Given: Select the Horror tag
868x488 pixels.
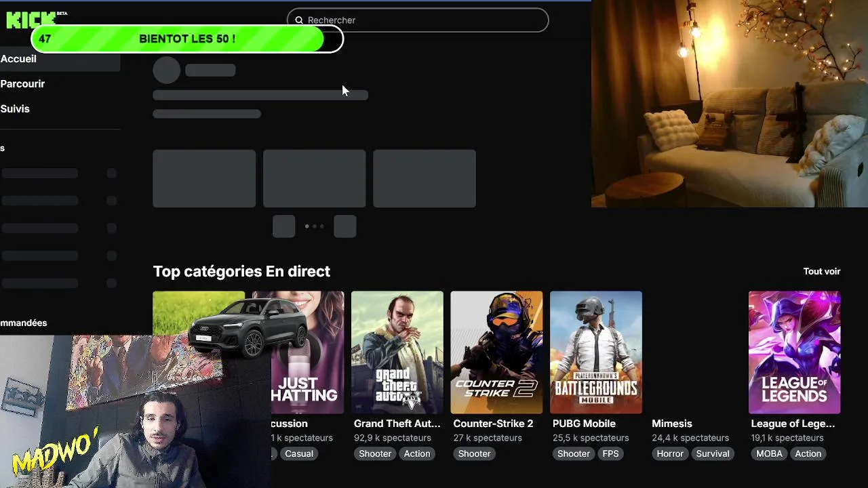Looking at the screenshot, I should tap(670, 453).
